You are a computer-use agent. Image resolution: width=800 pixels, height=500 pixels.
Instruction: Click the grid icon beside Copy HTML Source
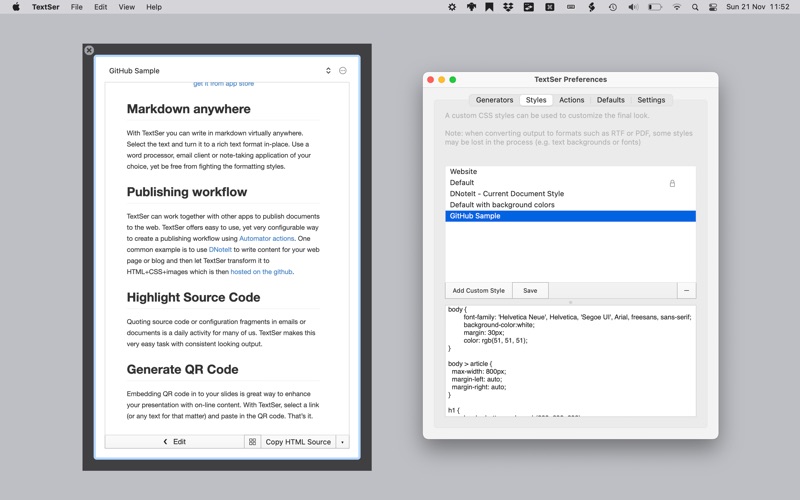click(252, 442)
